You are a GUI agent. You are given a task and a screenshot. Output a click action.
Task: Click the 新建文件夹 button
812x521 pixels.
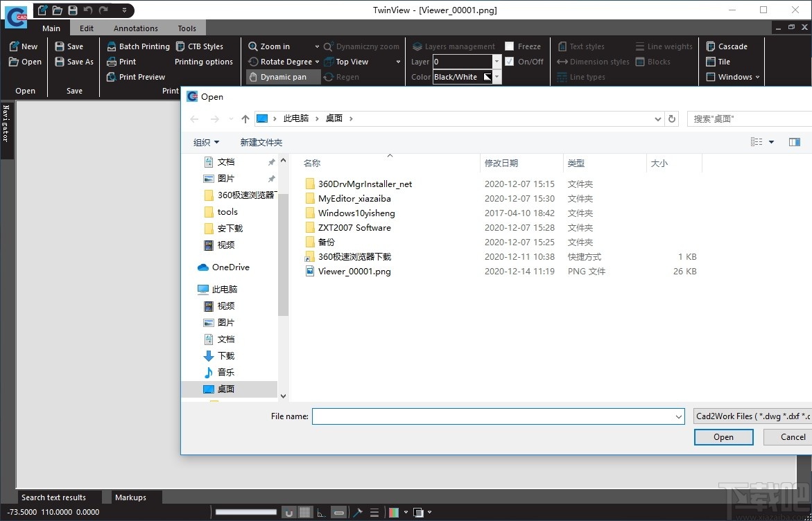click(261, 142)
